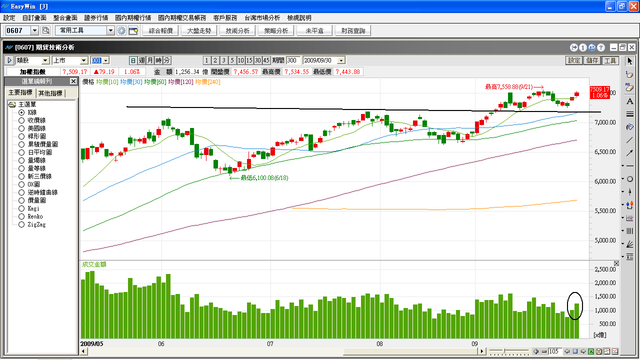Close the sub-chart volume panel
Viewport: 640px width, 360px height.
click(616, 264)
